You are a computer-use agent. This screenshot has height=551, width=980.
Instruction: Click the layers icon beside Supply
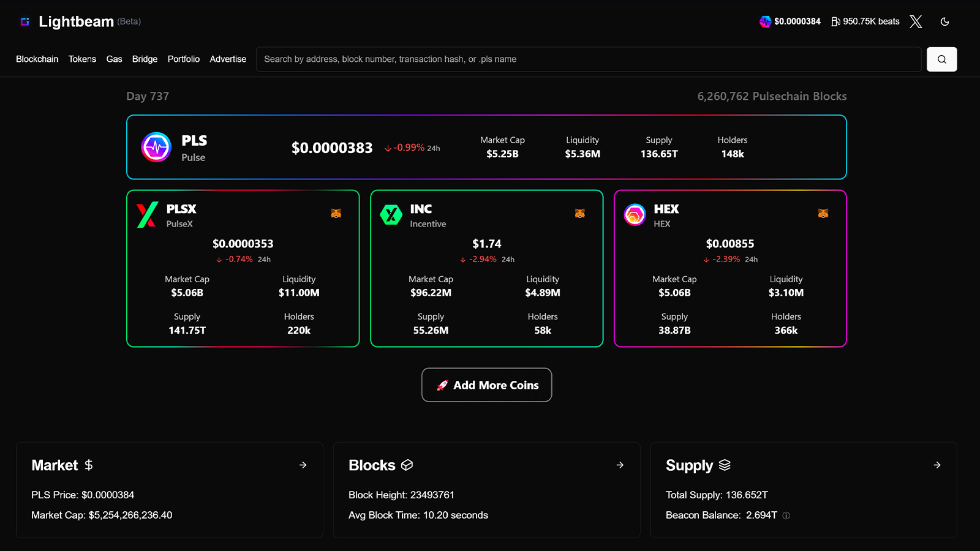point(725,465)
